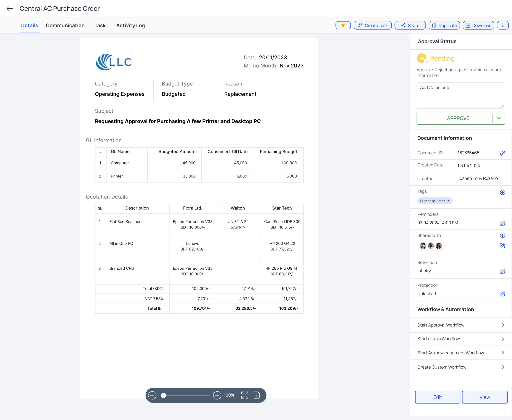Add person to Shared with list
This screenshot has height=420, width=512.
tap(502, 235)
